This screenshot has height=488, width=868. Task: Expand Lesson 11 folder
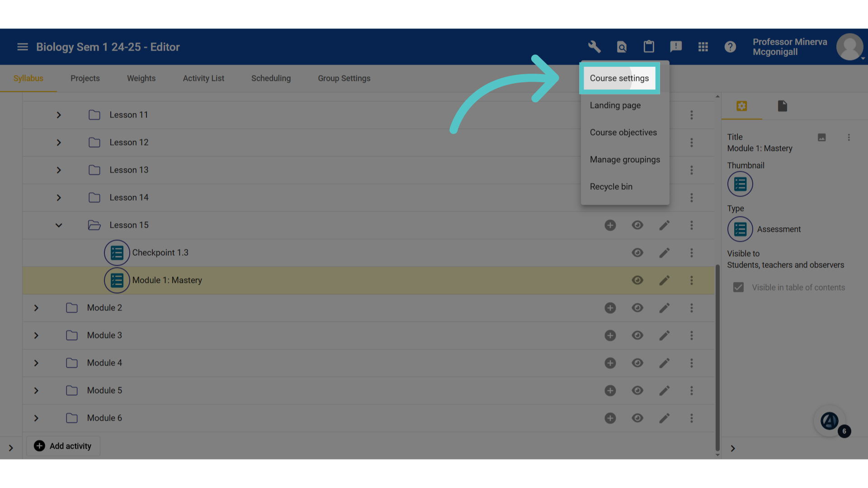point(59,115)
